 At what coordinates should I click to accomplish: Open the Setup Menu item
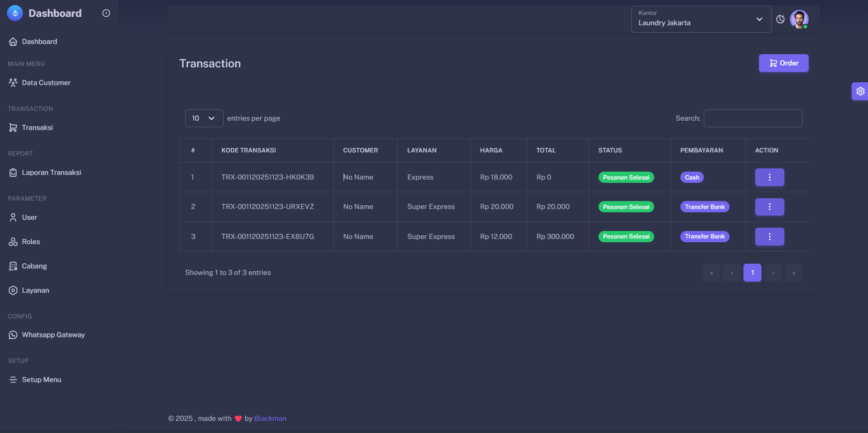click(41, 380)
